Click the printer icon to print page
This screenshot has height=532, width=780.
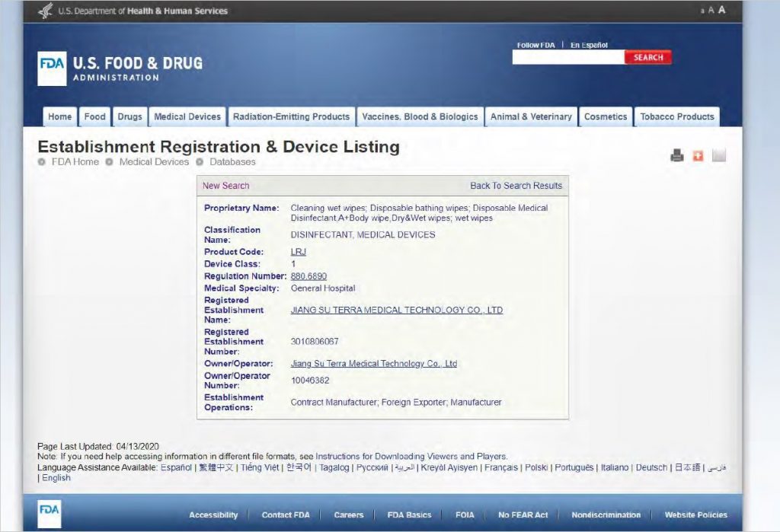(x=676, y=155)
